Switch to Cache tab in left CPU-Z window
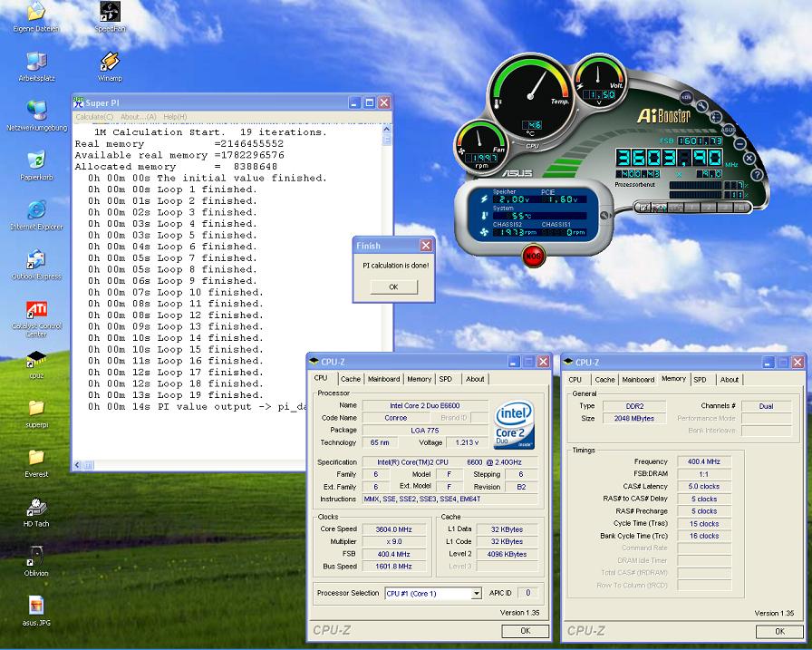Image resolution: width=812 pixels, height=650 pixels. tap(351, 379)
